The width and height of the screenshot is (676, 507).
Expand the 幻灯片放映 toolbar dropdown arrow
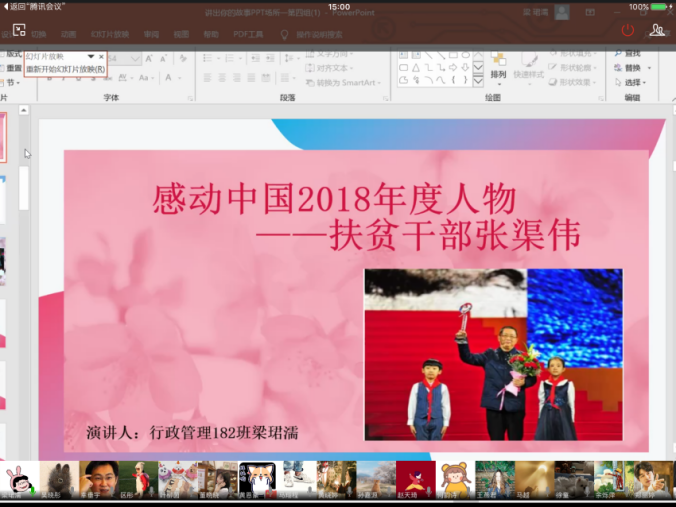91,57
